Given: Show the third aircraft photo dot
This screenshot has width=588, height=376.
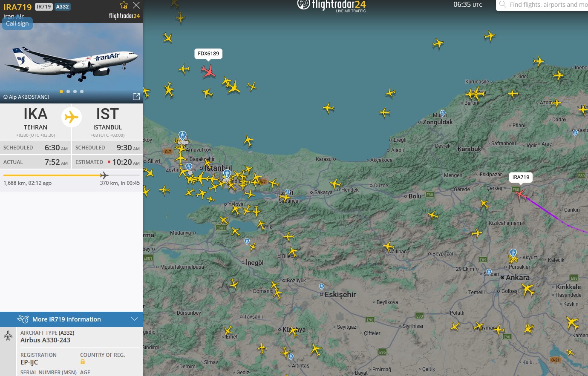Looking at the screenshot, I should 75,92.
